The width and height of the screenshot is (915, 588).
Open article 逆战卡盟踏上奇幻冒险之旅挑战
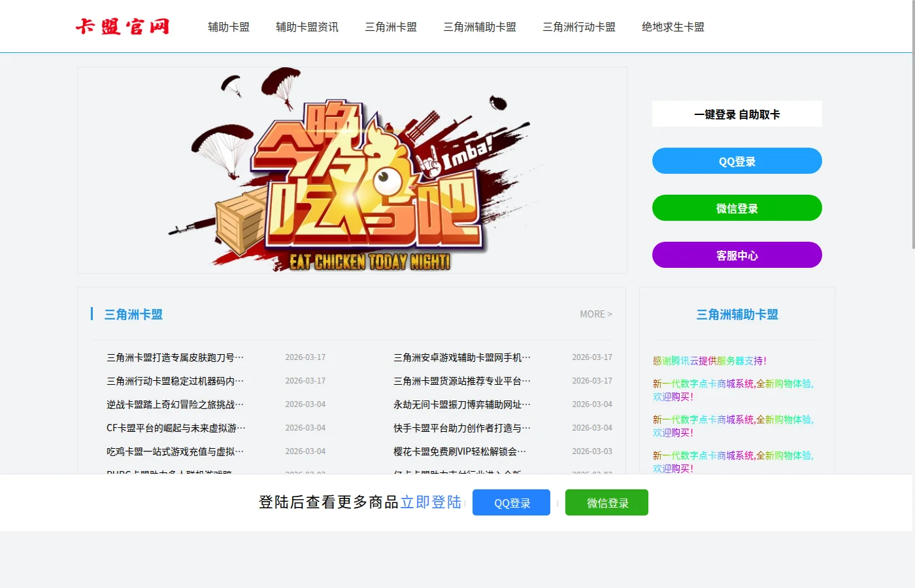pos(175,404)
